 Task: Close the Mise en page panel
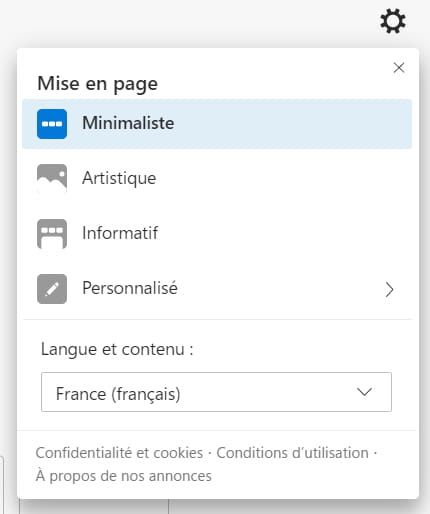click(399, 68)
